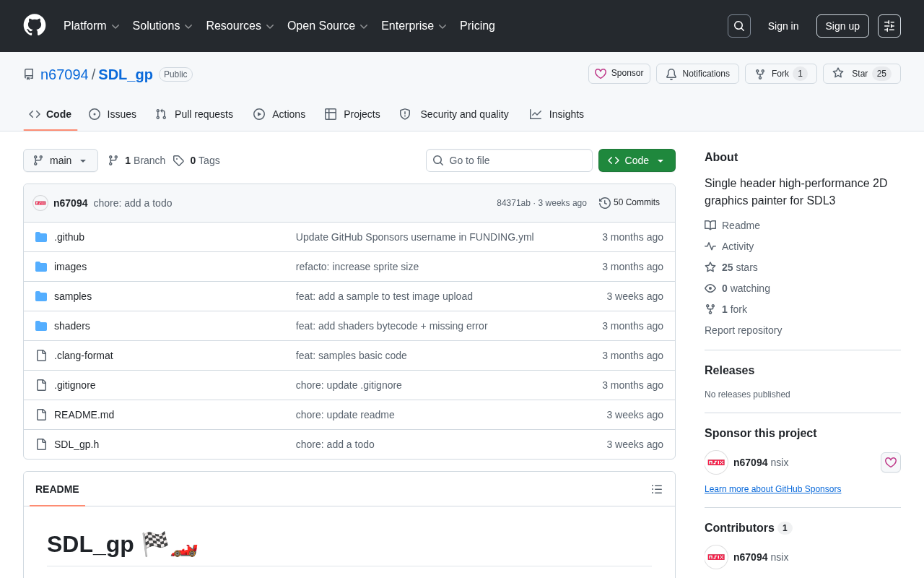
Task: Click n67094 avatar under Contributors
Action: click(x=716, y=557)
